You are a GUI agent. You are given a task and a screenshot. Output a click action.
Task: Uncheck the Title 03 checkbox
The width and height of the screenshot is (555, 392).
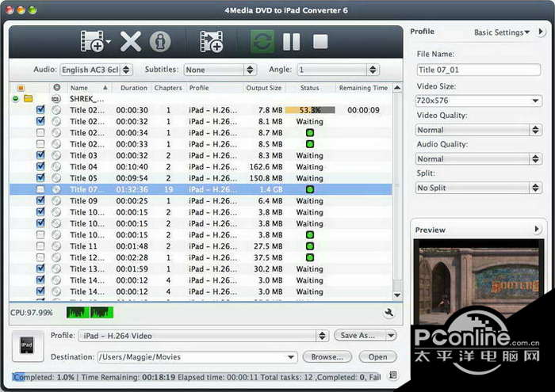point(40,155)
